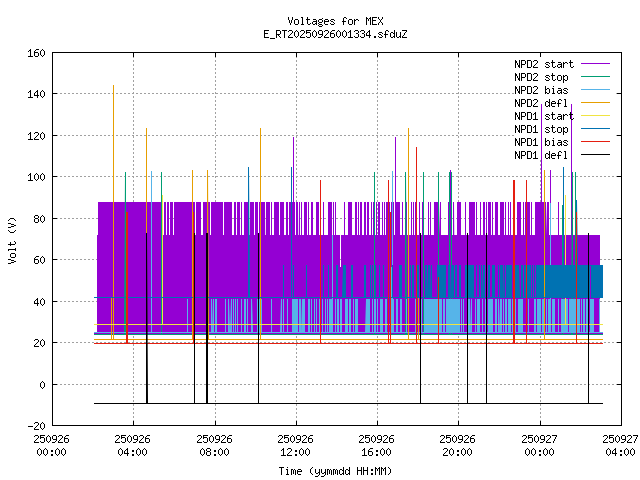
Task: Click the 250927 00:00 x-axis tick label
Action: coord(539,444)
